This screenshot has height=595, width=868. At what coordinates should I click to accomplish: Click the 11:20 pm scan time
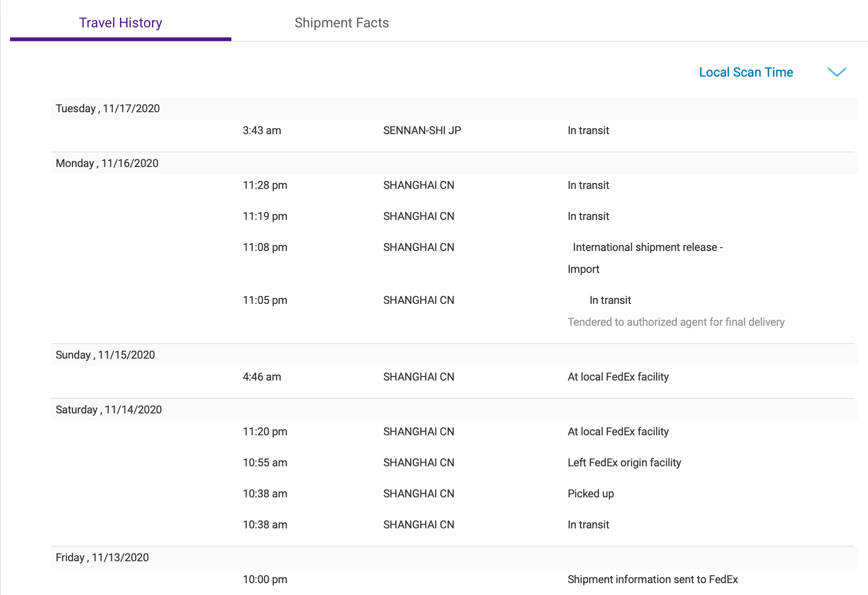(265, 432)
